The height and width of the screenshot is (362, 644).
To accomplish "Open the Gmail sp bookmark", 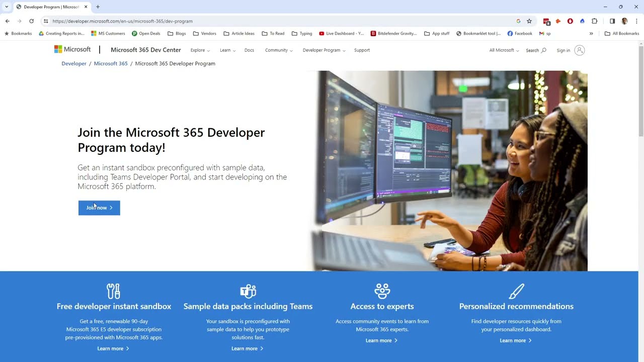I will [x=545, y=34].
